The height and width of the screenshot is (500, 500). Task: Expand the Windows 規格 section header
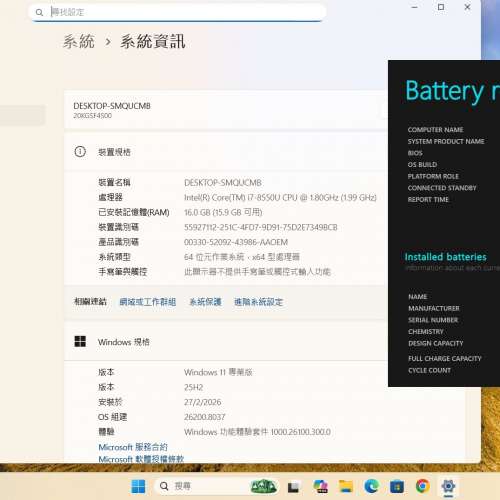(226, 342)
